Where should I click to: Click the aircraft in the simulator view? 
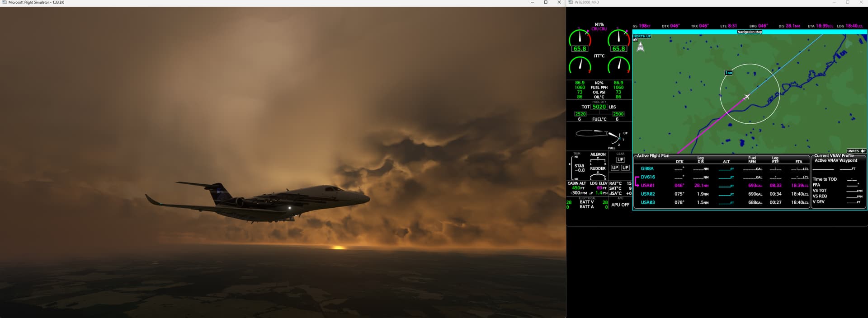click(258, 200)
